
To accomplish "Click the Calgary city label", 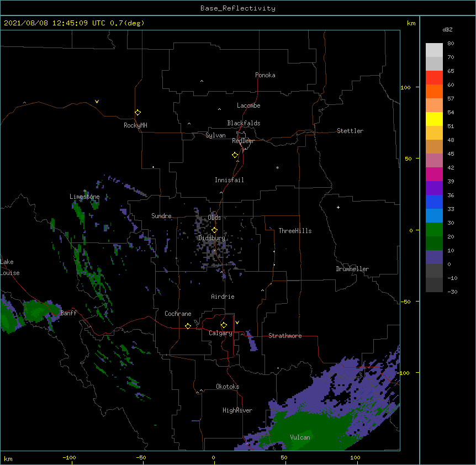I will click(x=220, y=333).
